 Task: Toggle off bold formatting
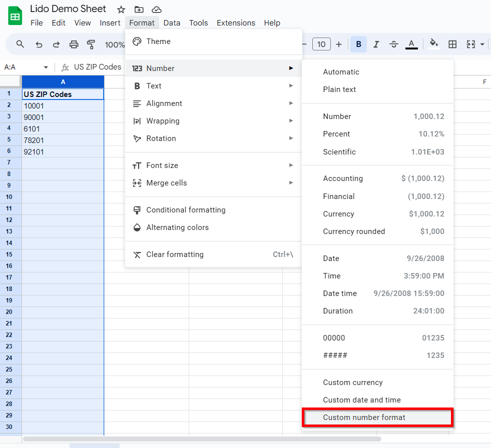tap(358, 44)
